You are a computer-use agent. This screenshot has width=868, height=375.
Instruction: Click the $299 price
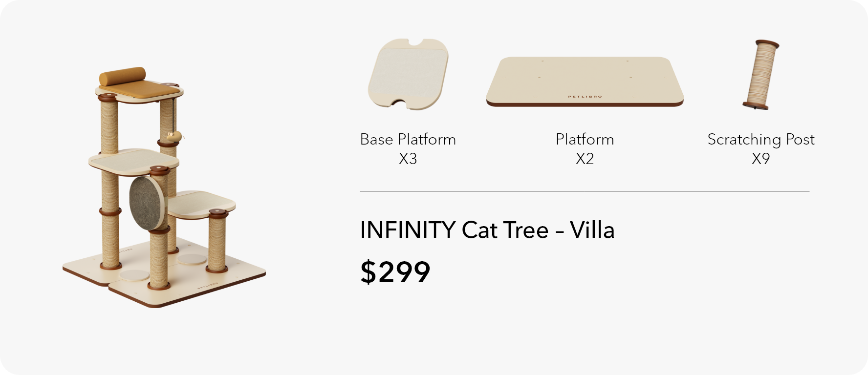395,272
